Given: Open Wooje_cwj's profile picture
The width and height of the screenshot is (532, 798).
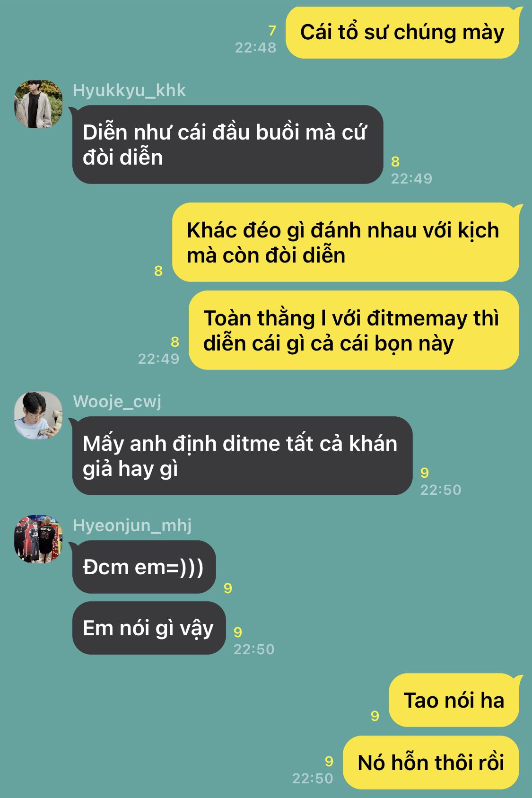Looking at the screenshot, I should point(38,415).
